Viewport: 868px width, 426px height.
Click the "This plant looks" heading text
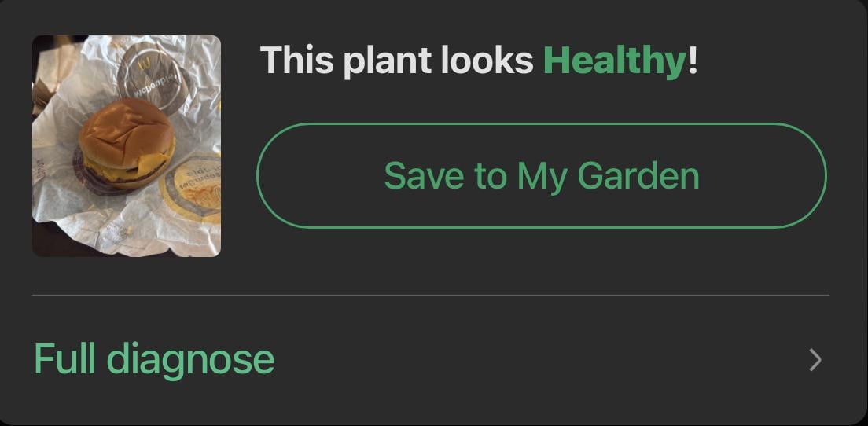396,61
